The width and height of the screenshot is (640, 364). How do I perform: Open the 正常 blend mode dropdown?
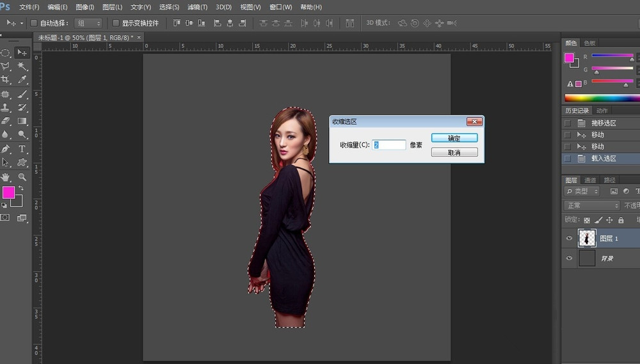[592, 205]
